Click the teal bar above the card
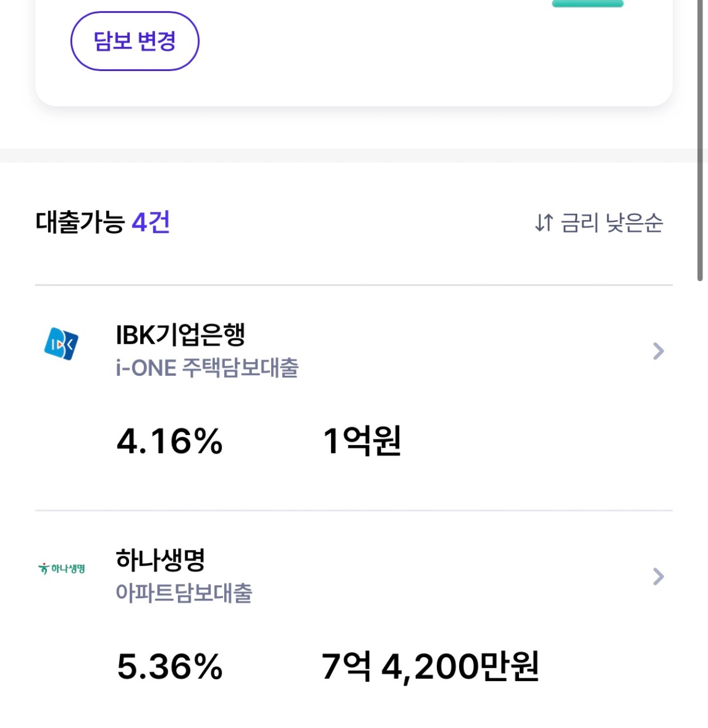The image size is (708, 728). (x=588, y=4)
